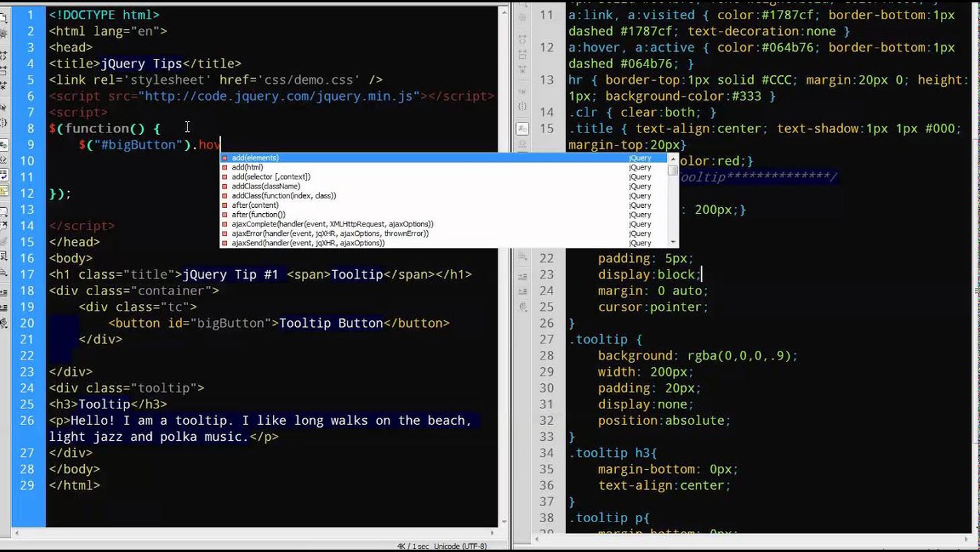
Task: Click Indent Code icon in left pane
Action: [4, 292]
